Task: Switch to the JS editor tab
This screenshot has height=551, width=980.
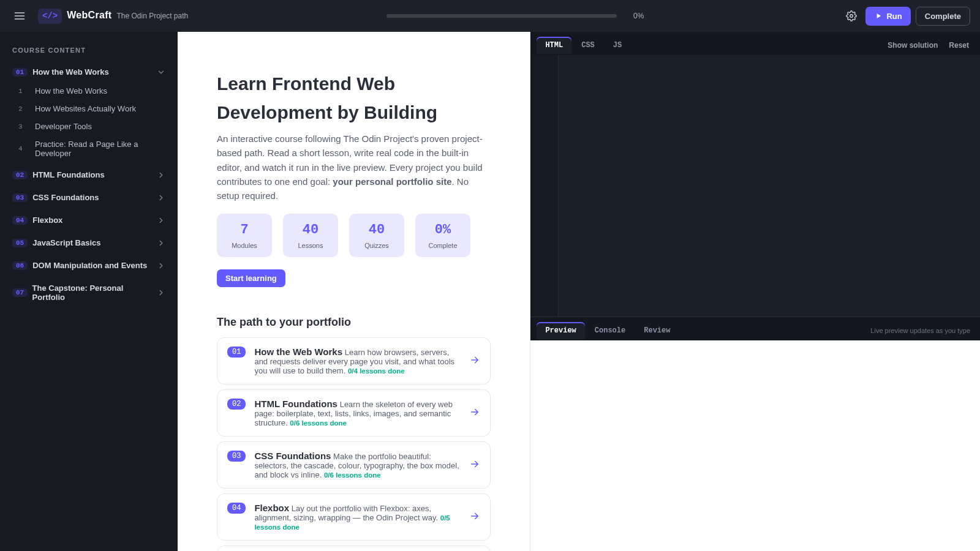Action: [617, 45]
